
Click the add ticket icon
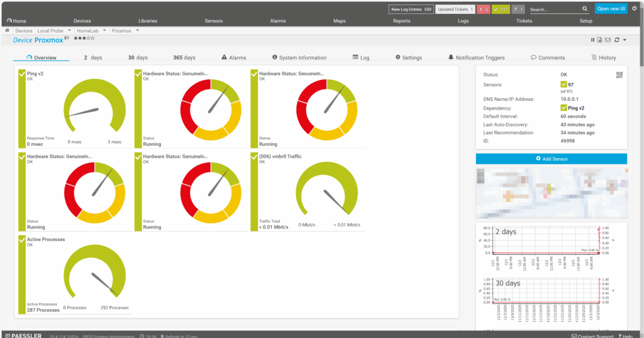[600, 40]
